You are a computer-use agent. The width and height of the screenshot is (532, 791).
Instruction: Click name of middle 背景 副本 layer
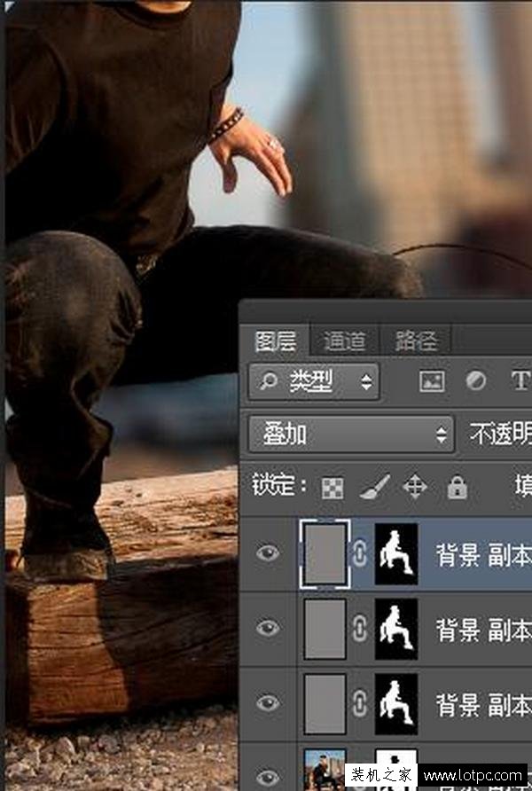tap(483, 630)
